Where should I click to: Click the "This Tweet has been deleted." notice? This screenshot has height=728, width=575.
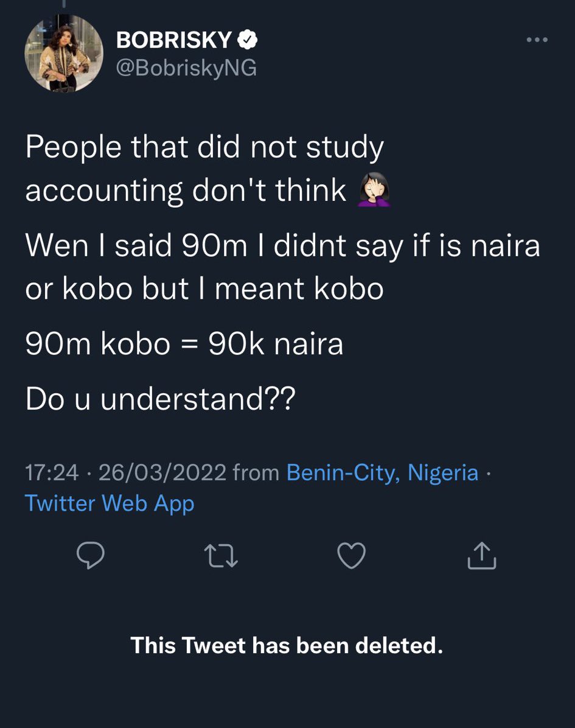point(287,645)
